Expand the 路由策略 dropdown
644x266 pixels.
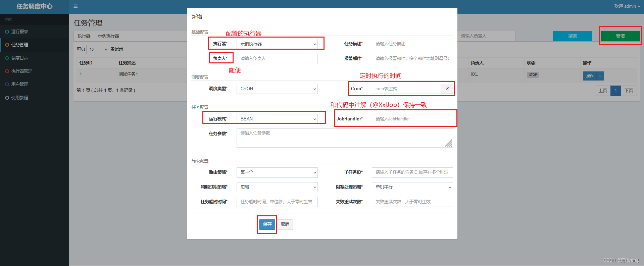point(277,172)
